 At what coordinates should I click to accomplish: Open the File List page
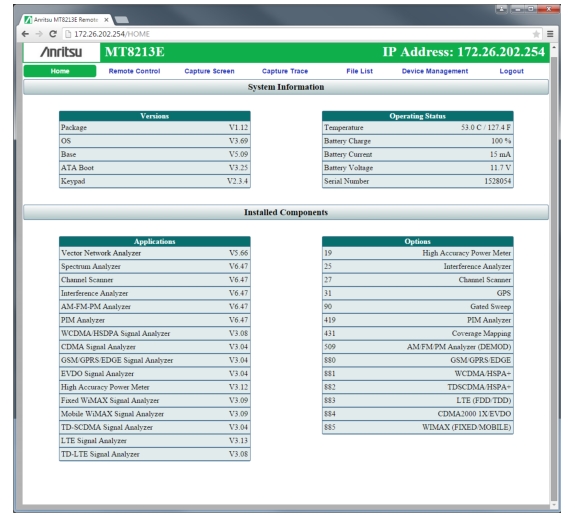pos(359,71)
